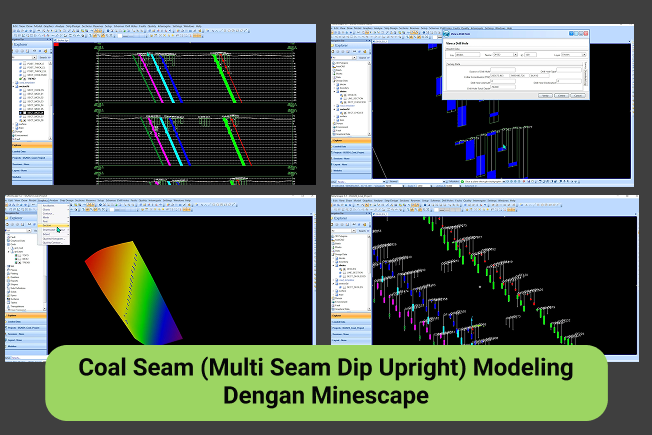Screen dimensions: 652x435
Task: Select highlighted black tree row in cross-section window
Action: coord(31,113)
